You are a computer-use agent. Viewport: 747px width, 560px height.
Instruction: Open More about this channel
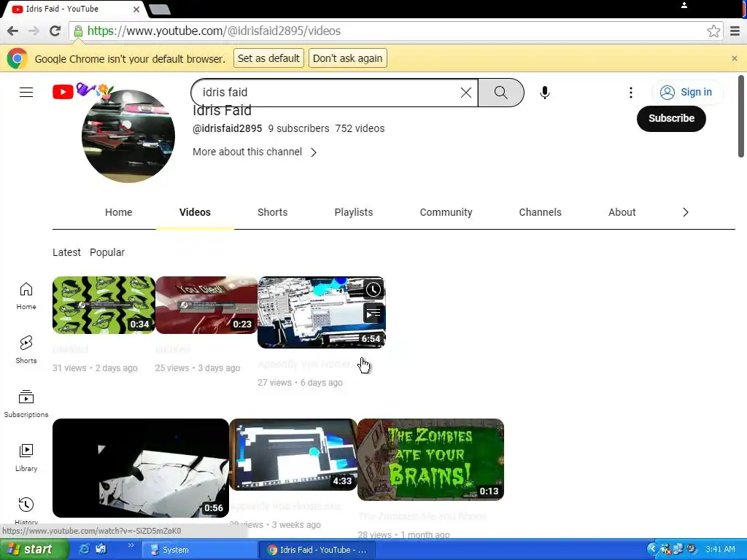point(247,152)
